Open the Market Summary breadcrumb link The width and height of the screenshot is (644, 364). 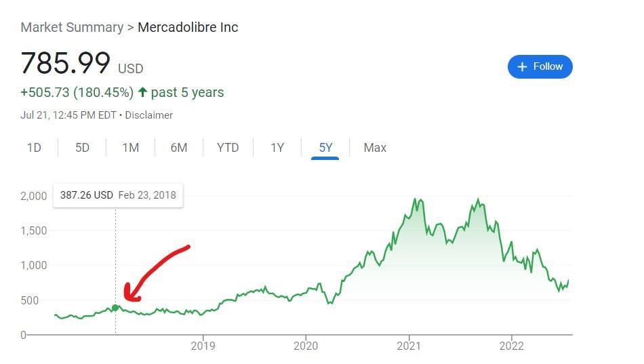(x=72, y=27)
